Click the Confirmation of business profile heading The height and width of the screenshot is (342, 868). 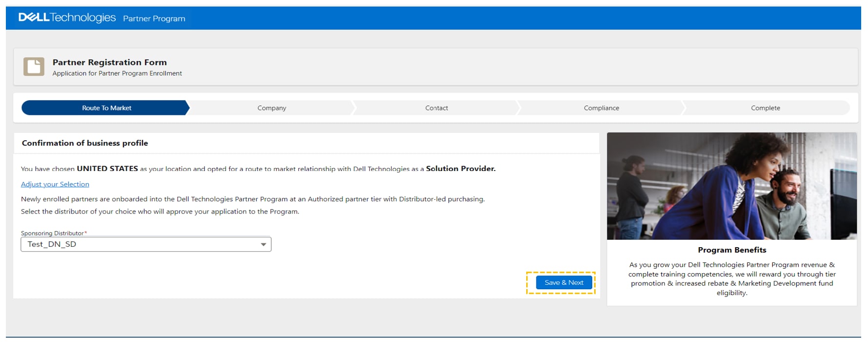(85, 143)
